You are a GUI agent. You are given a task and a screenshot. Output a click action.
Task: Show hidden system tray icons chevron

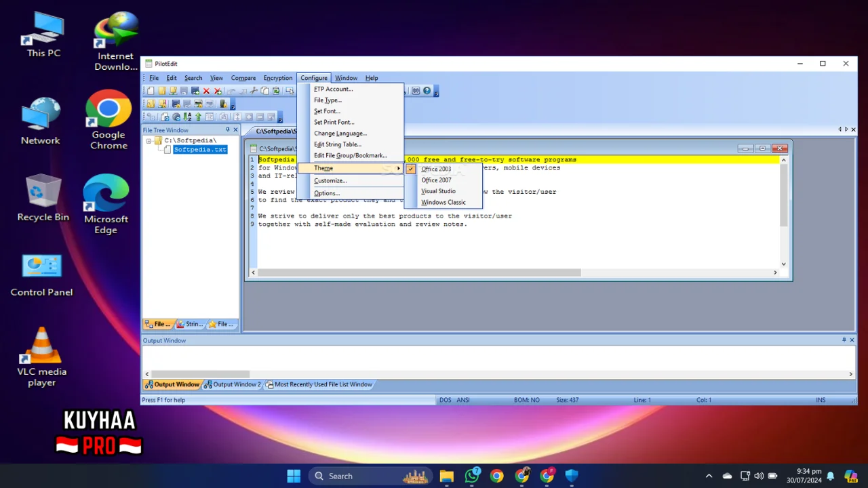[x=709, y=476]
